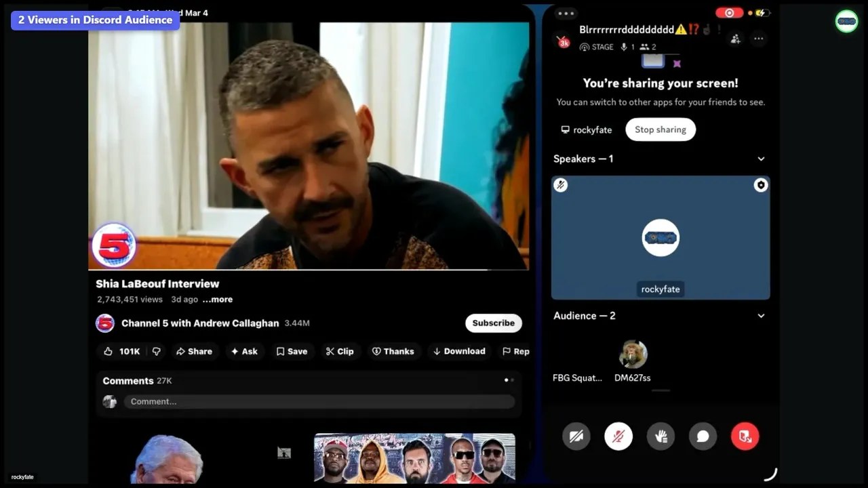Screen dimensions: 868x488
Task: Invite people to the stage
Action: coord(735,39)
